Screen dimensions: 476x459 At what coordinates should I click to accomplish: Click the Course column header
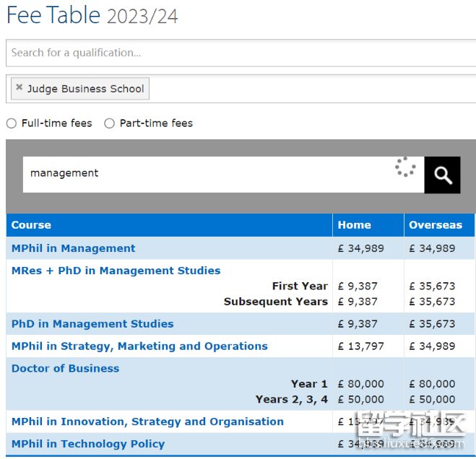(31, 225)
